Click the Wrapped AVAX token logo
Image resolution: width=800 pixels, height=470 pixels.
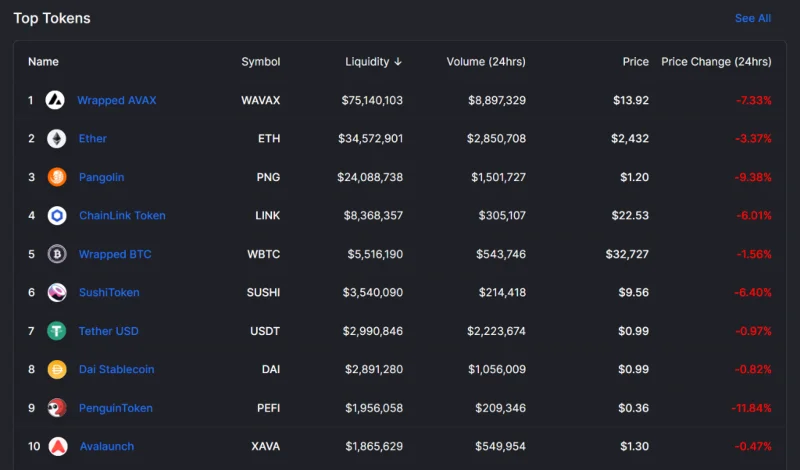(55, 100)
